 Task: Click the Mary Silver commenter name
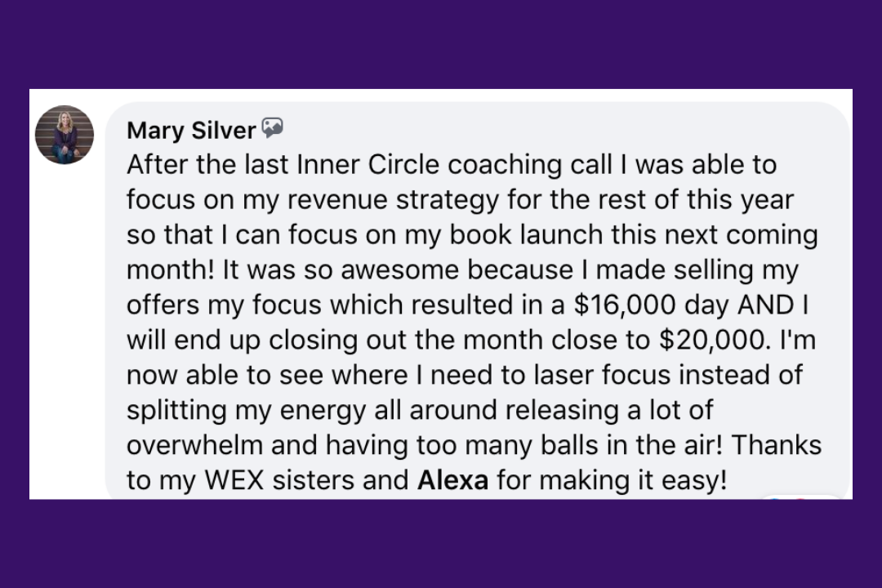point(191,130)
